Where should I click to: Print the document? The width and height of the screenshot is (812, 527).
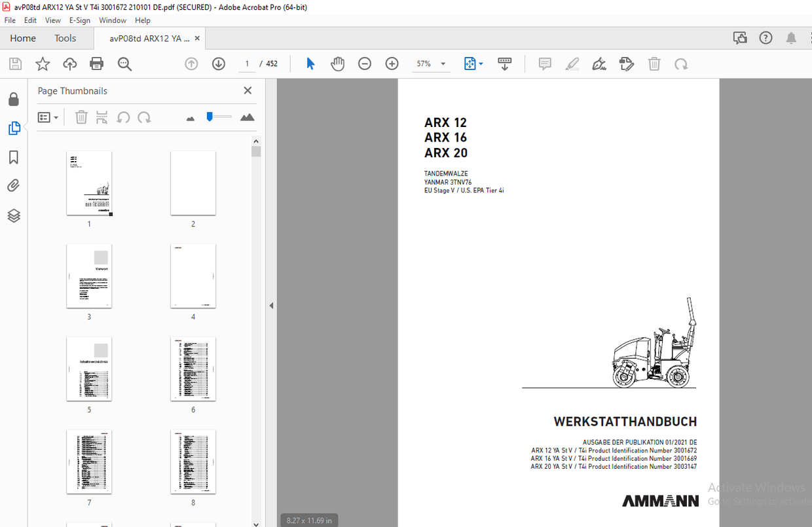pos(97,64)
